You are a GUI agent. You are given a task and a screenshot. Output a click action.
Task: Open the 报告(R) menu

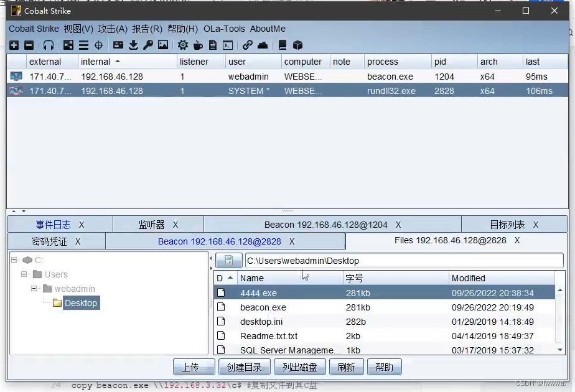[147, 29]
